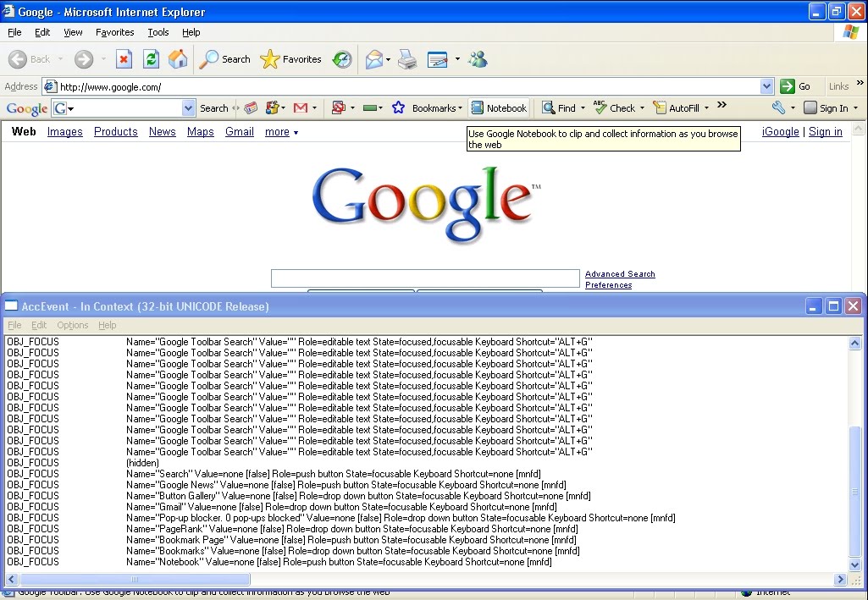Open the Button Gallery toolbar icon
This screenshot has width=868, height=600.
click(x=272, y=107)
